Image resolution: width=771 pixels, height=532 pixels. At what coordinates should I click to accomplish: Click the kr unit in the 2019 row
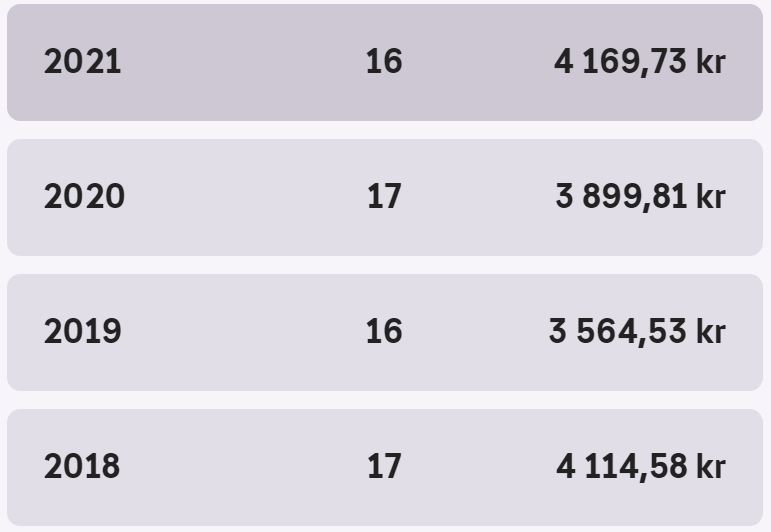[711, 331]
